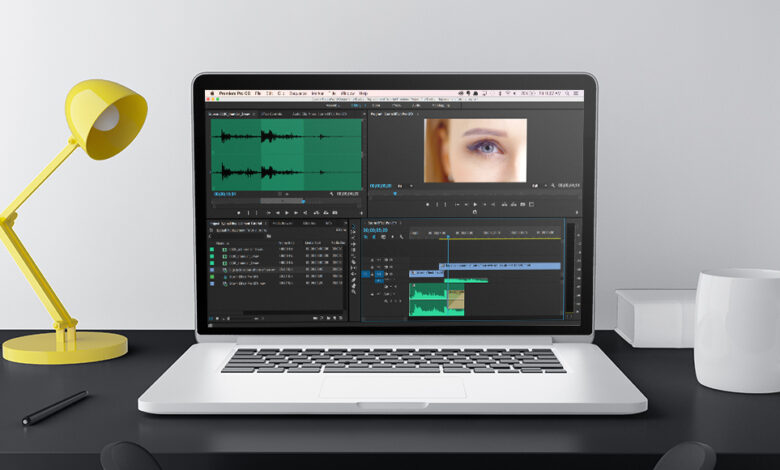The image size is (780, 470).
Task: Open Source monitor button editor plus icon
Action: [x=361, y=213]
